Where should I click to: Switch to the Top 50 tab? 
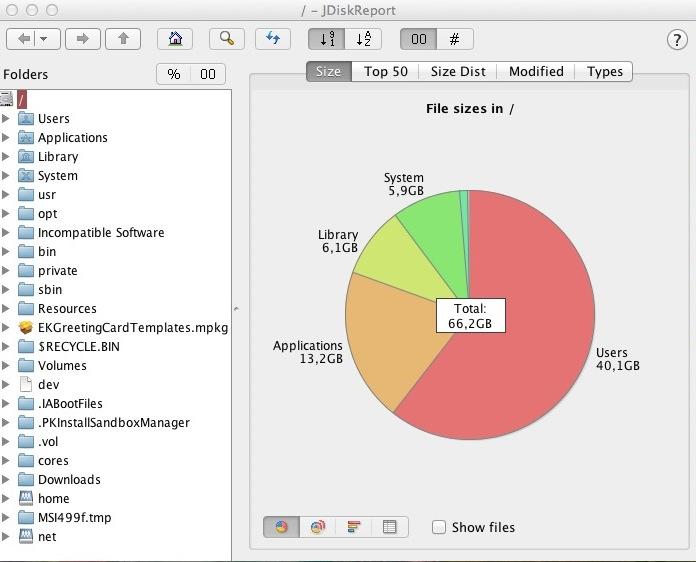coord(385,71)
